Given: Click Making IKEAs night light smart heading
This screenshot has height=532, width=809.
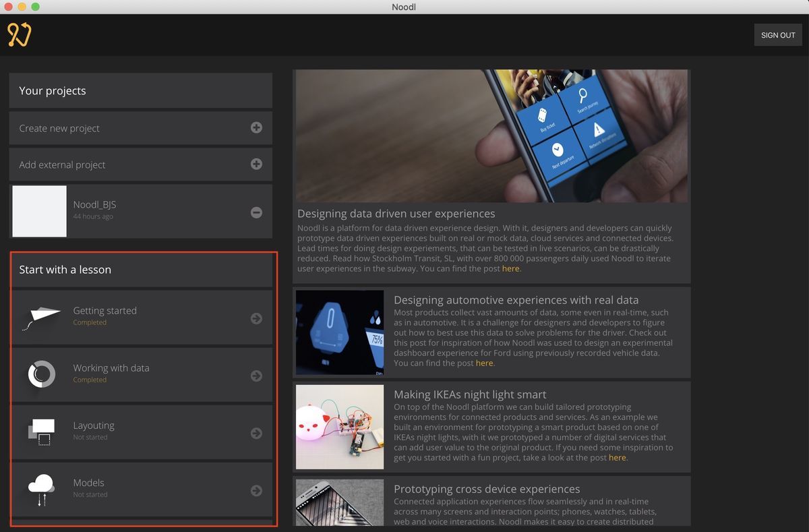Looking at the screenshot, I should coord(470,394).
